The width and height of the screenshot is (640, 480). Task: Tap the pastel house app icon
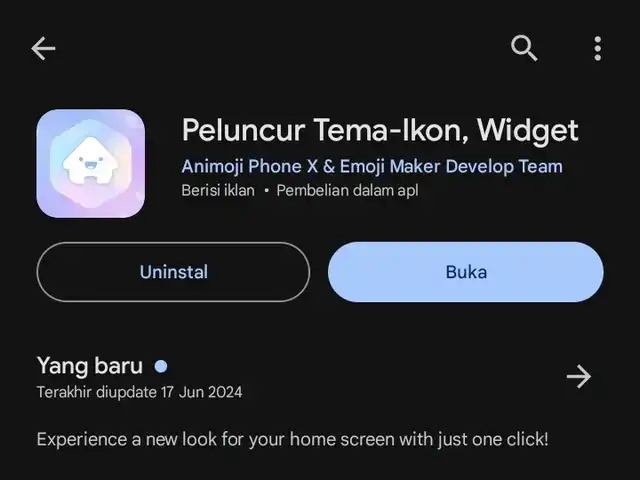tap(91, 163)
